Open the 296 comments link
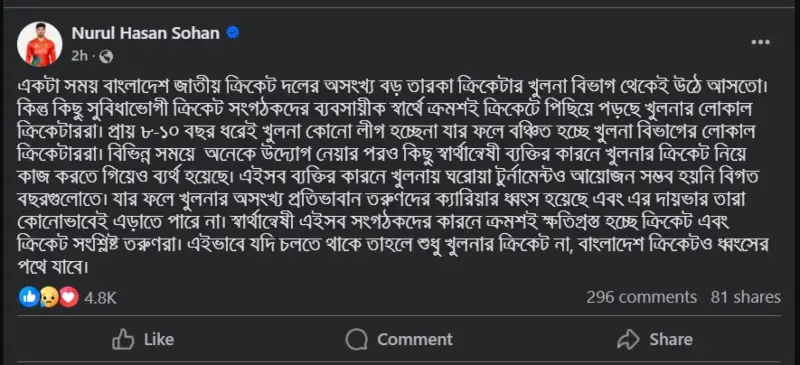Screen dimensions: 800x365 (641, 297)
